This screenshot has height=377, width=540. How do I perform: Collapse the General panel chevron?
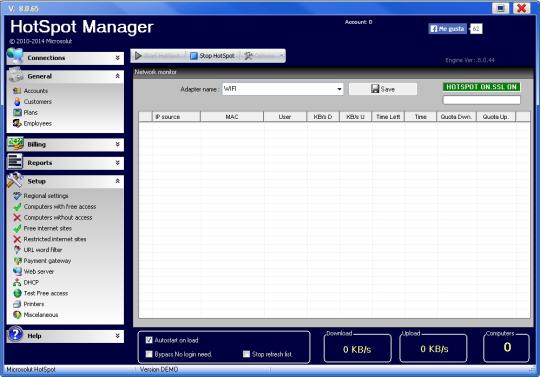pos(117,76)
